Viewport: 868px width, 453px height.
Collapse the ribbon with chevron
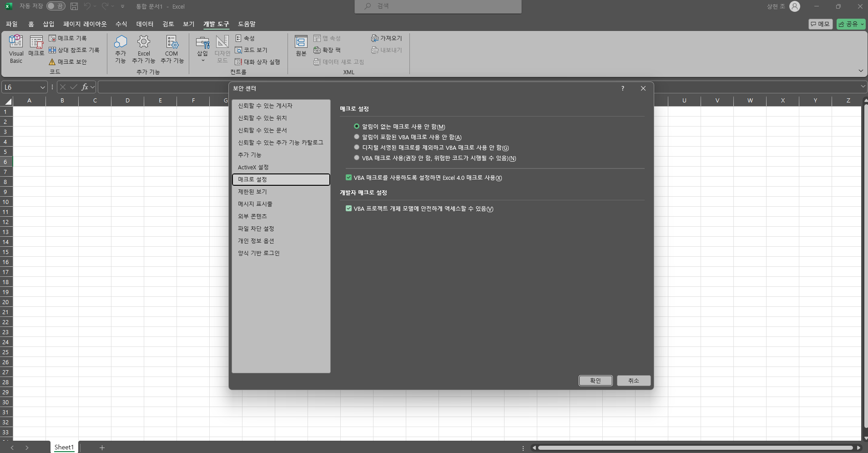[861, 71]
